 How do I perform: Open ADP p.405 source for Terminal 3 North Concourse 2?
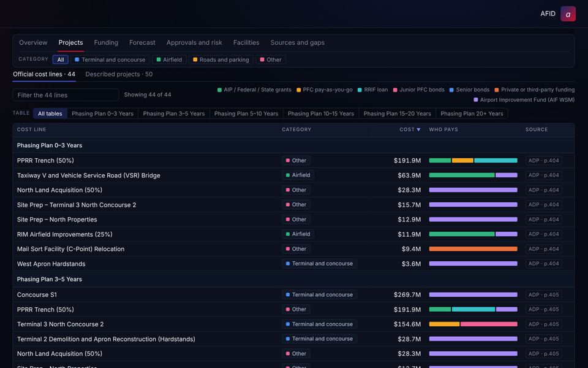[543, 324]
